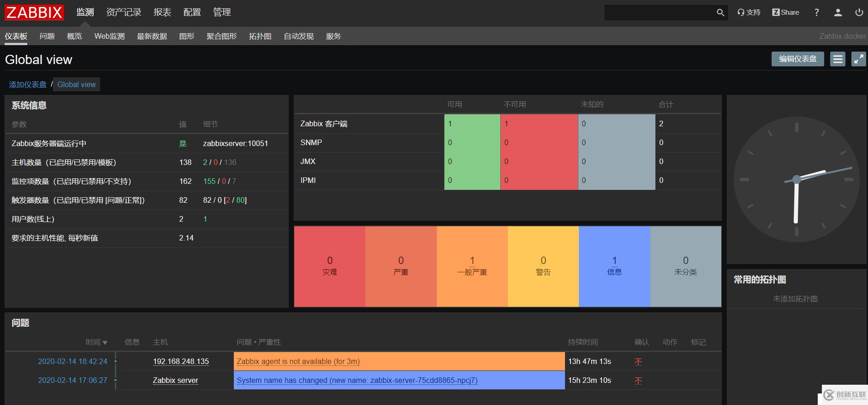Click Zabbix 客户端 unavailable count cell
This screenshot has width=868, height=405.
(x=539, y=124)
